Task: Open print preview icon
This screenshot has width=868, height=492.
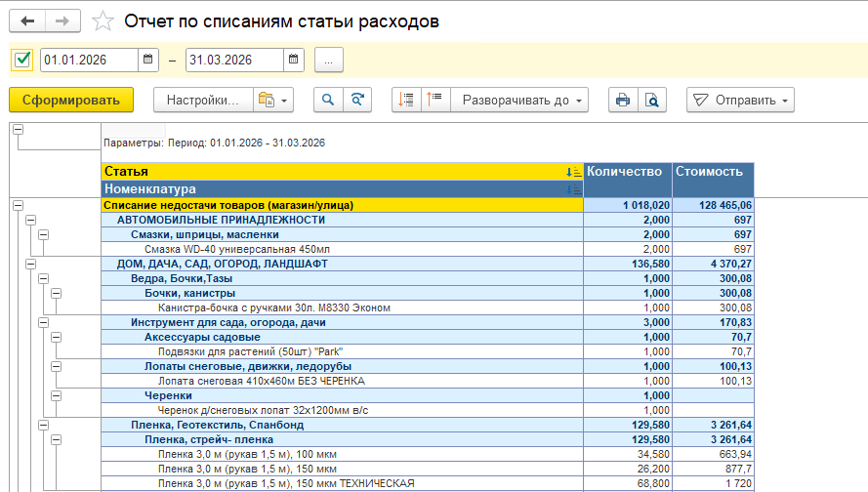Action: 652,101
